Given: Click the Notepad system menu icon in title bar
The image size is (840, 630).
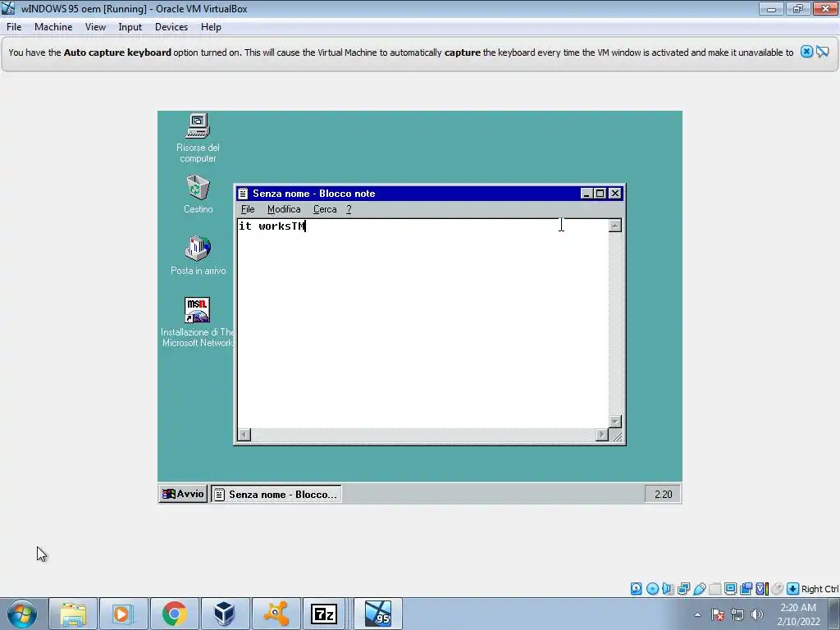Looking at the screenshot, I should pos(243,194).
